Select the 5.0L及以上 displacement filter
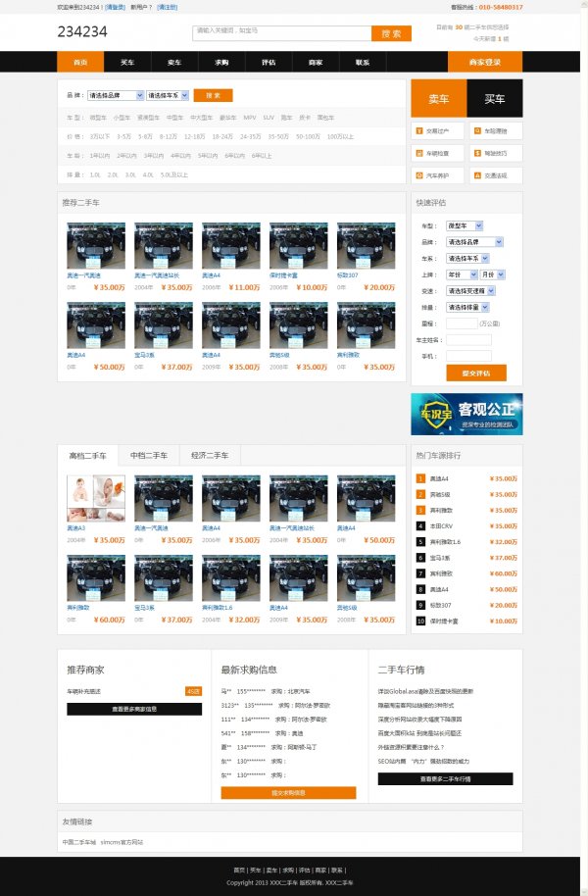The image size is (588, 896). coord(173,174)
